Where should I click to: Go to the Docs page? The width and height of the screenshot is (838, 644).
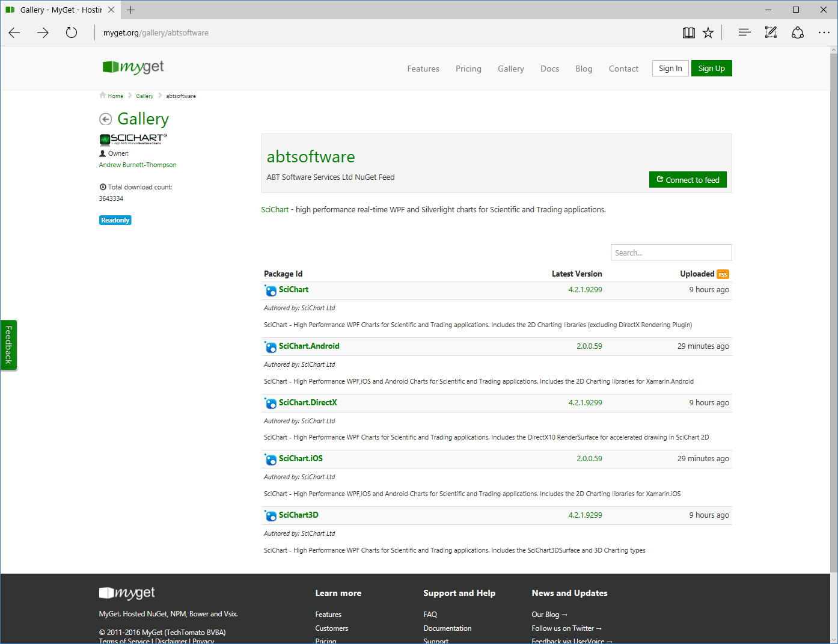(x=549, y=69)
